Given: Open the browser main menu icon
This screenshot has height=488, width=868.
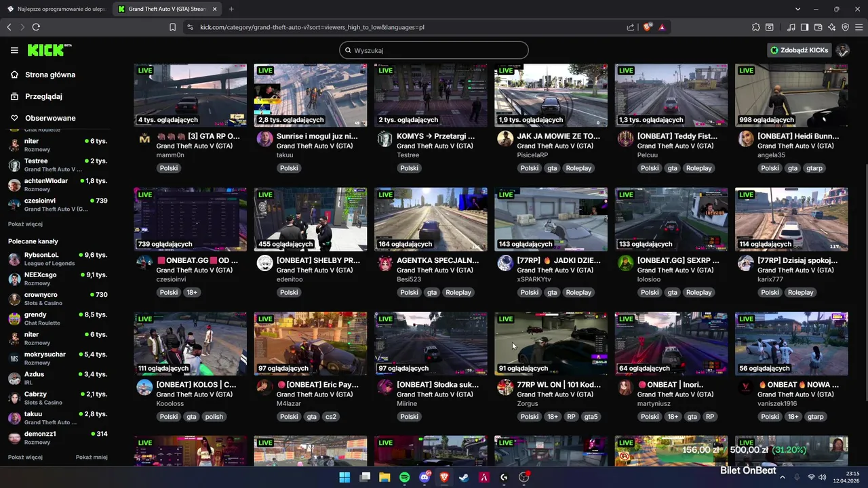Looking at the screenshot, I should click(x=859, y=27).
